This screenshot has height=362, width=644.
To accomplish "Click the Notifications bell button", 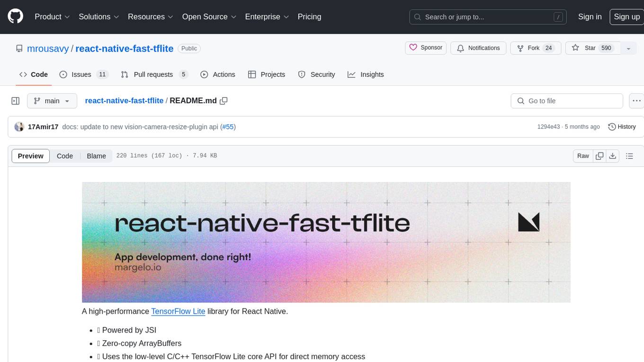I will point(478,48).
